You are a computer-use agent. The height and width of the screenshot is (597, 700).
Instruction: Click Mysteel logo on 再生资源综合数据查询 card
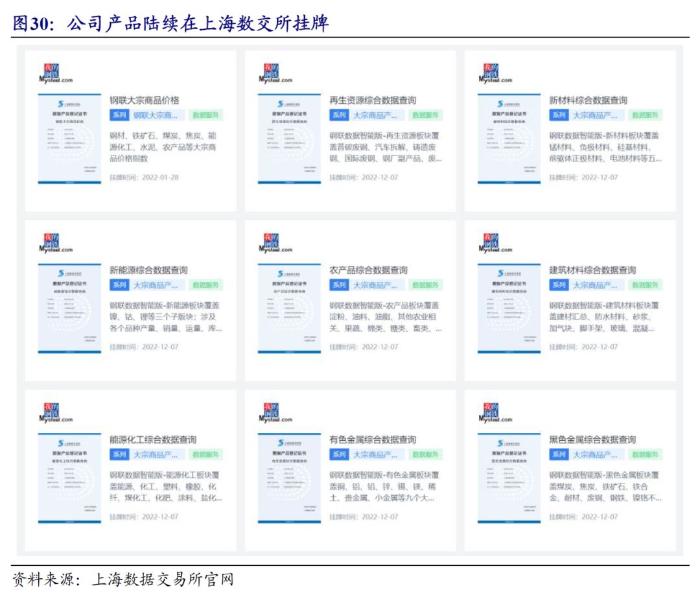(x=275, y=74)
